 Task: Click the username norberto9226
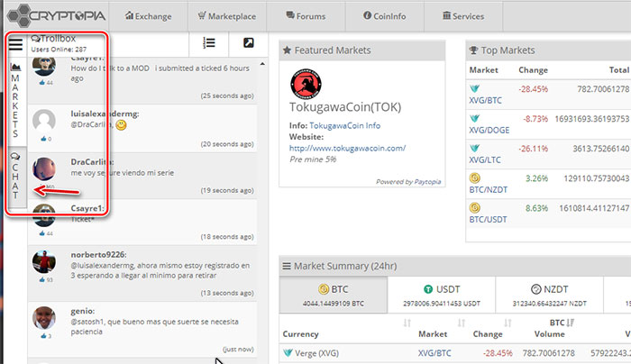pyautogui.click(x=98, y=255)
